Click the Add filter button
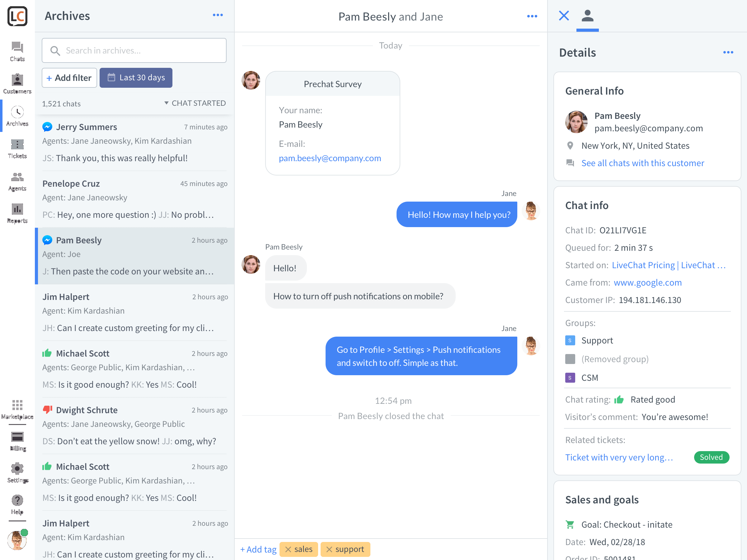This screenshot has height=560, width=747. (x=69, y=78)
